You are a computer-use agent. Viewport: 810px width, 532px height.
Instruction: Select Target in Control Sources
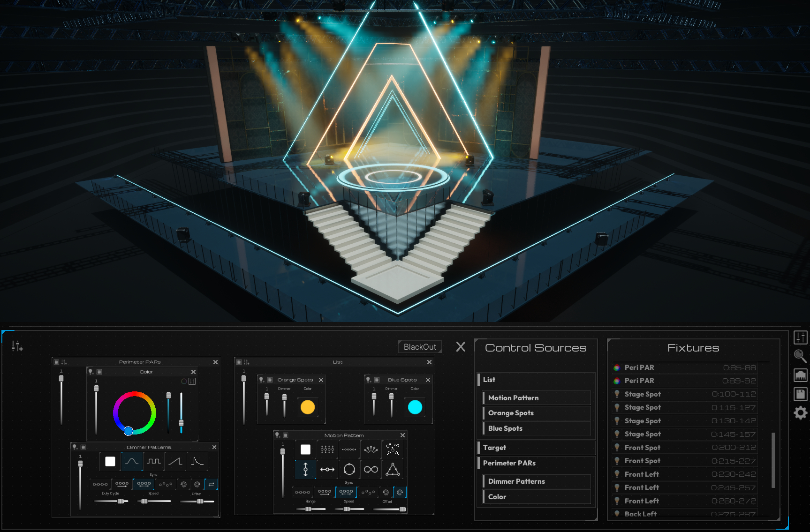pos(536,448)
